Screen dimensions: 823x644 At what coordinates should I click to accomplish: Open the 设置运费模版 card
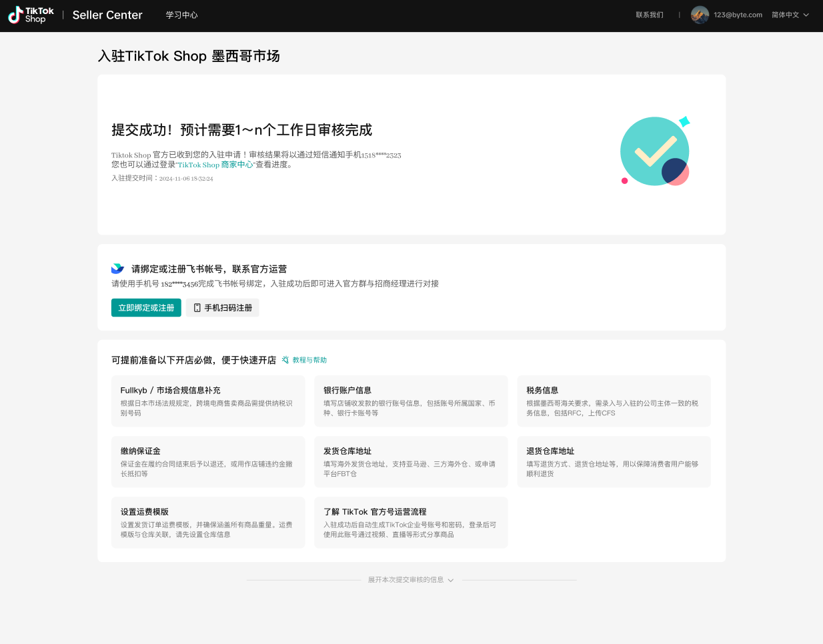(x=208, y=522)
